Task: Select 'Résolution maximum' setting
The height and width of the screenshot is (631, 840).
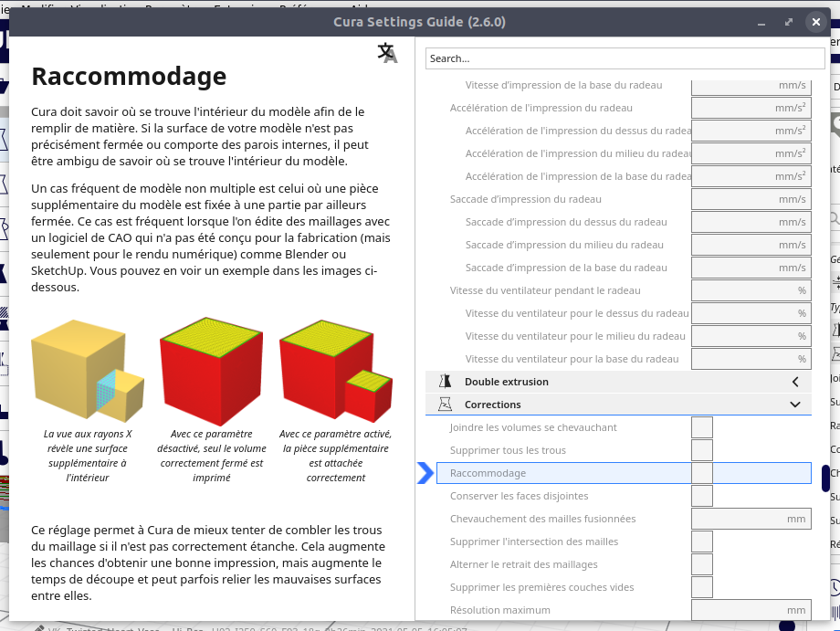Action: [x=500, y=610]
